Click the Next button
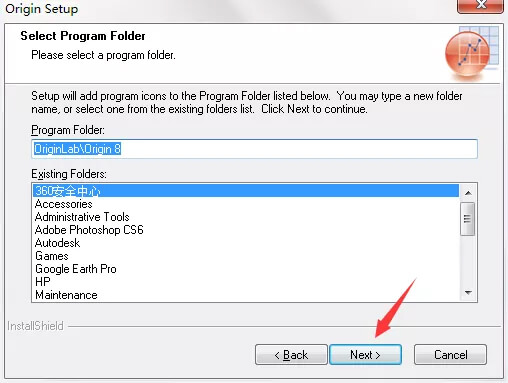Screen dimensions: 508x383 [x=365, y=355]
